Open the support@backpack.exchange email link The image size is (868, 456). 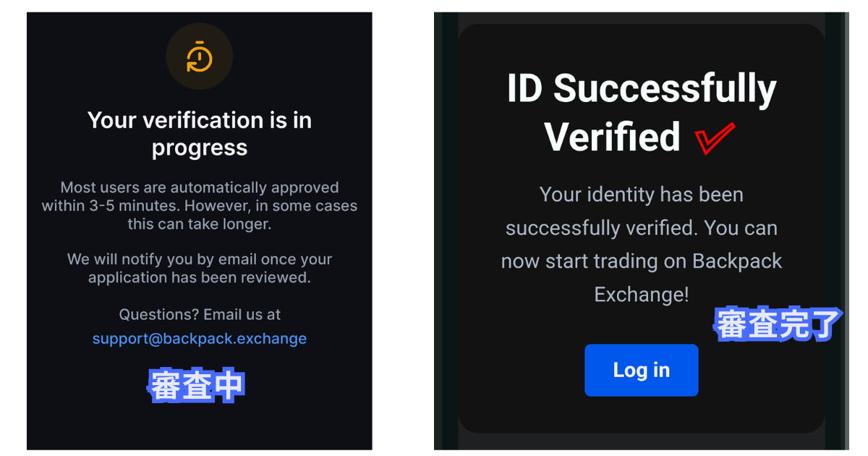coord(200,339)
